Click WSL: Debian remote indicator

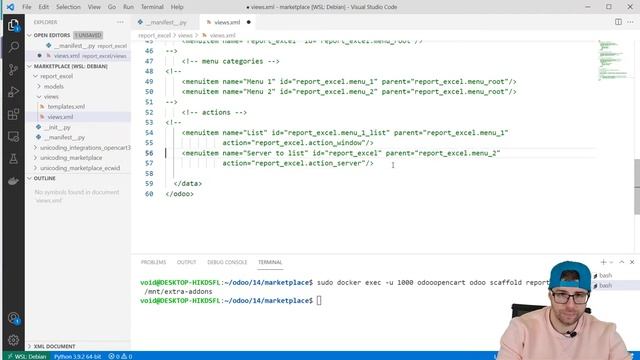(x=27, y=356)
